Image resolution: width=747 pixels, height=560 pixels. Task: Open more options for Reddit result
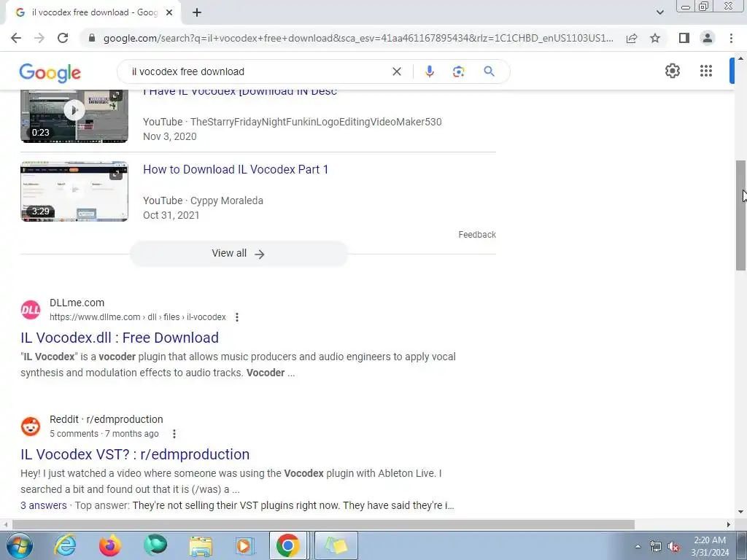point(174,434)
